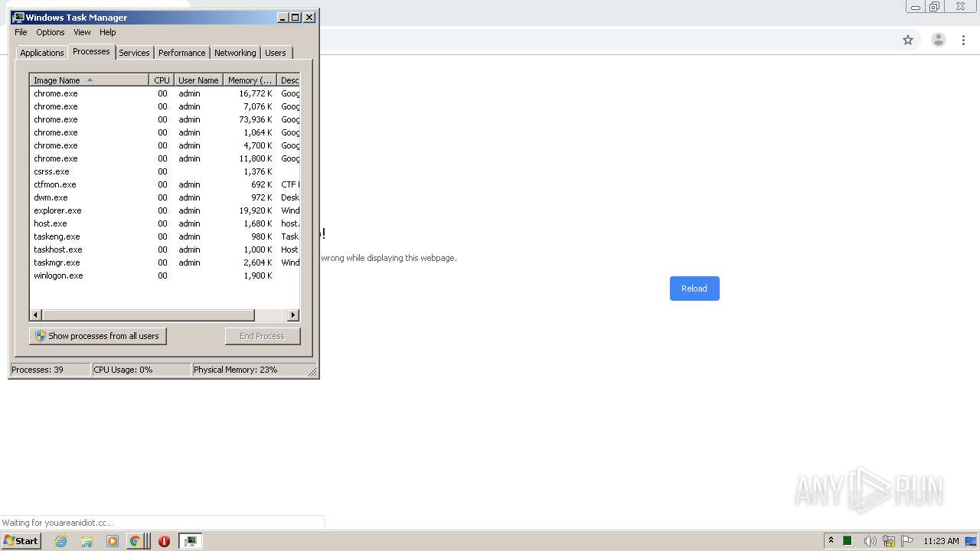Open Internet Explorer from the taskbar
This screenshot has width=980, height=551.
point(60,541)
